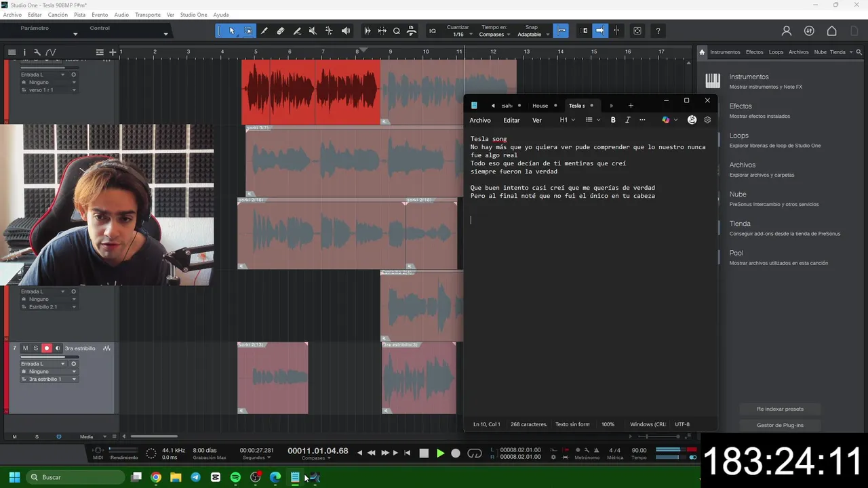Click the horizontal scrollbar below arrangement
The width and height of the screenshot is (868, 488).
point(155,436)
